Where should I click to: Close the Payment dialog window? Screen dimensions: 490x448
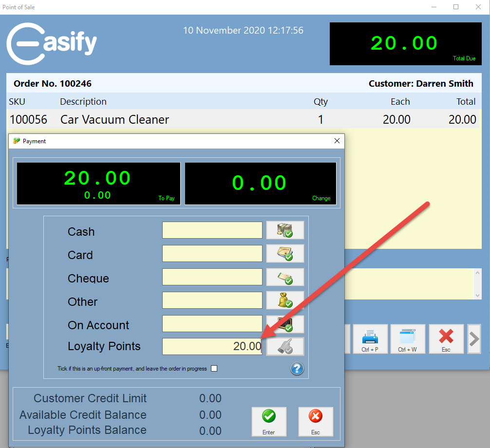337,141
